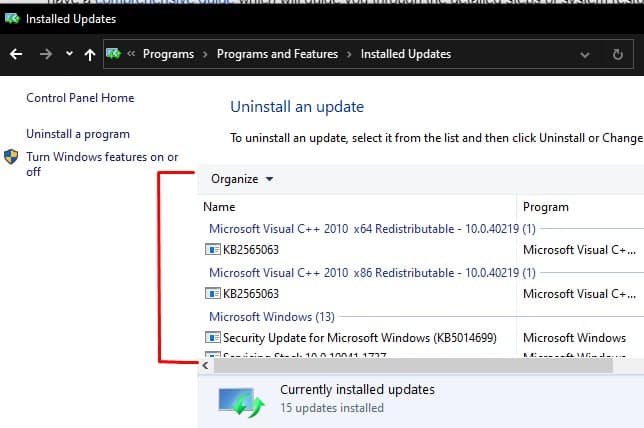This screenshot has height=428, width=644.
Task: Collapse Visual C++ 2010 x64 Redistributable group
Action: coord(372,228)
